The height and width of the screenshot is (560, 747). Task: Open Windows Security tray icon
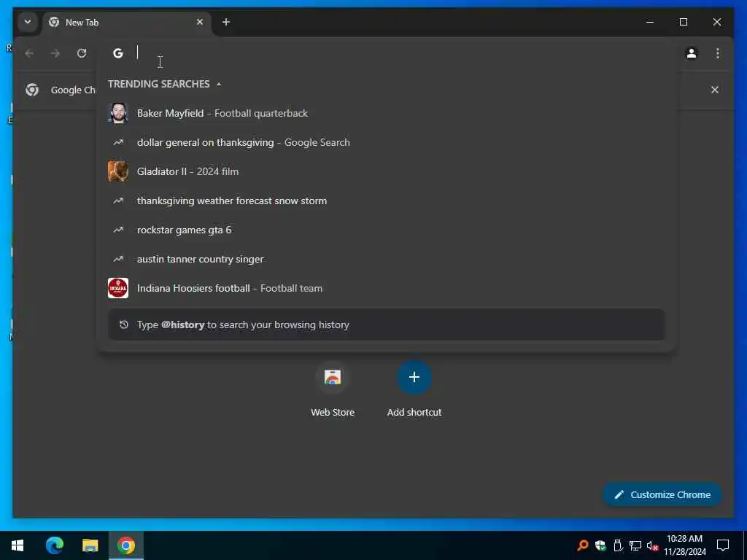point(600,545)
